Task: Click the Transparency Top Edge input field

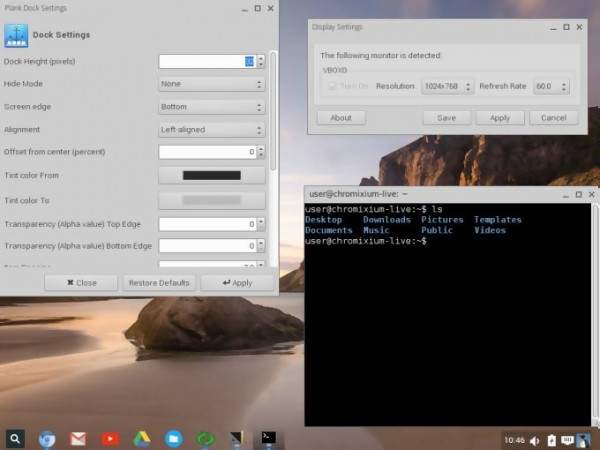Action: click(x=208, y=224)
